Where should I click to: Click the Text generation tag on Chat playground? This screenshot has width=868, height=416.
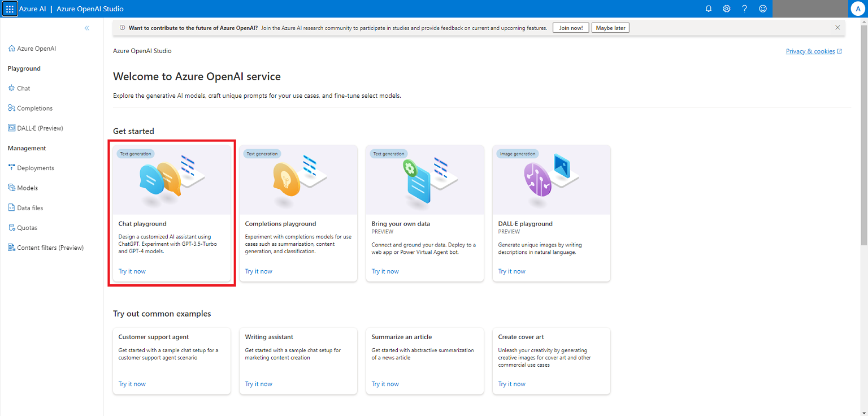coord(136,154)
